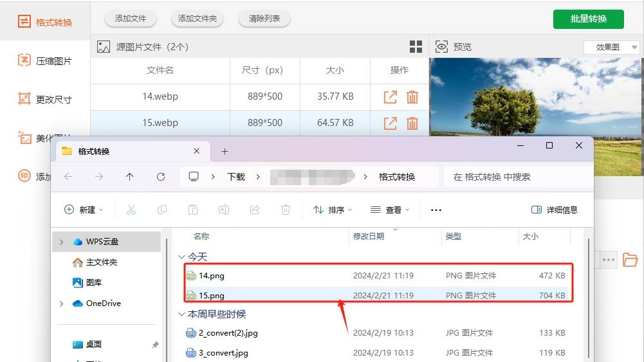
Task: Click the 添加文件 button
Action: pos(130,19)
